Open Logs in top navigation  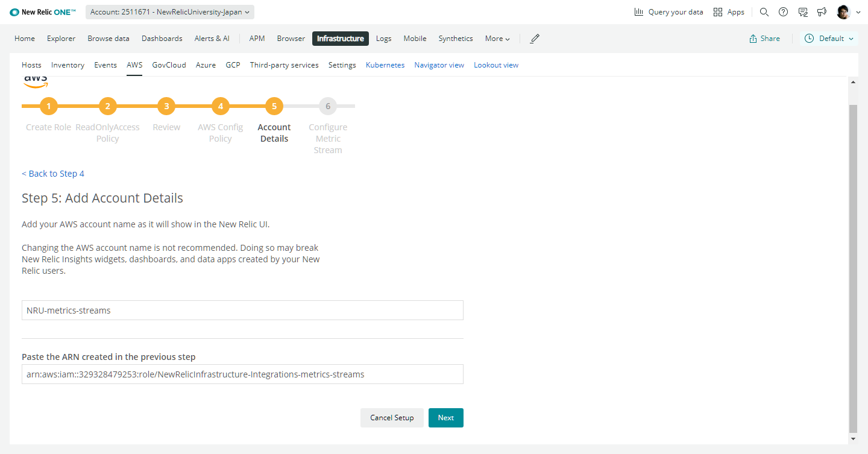click(x=383, y=39)
